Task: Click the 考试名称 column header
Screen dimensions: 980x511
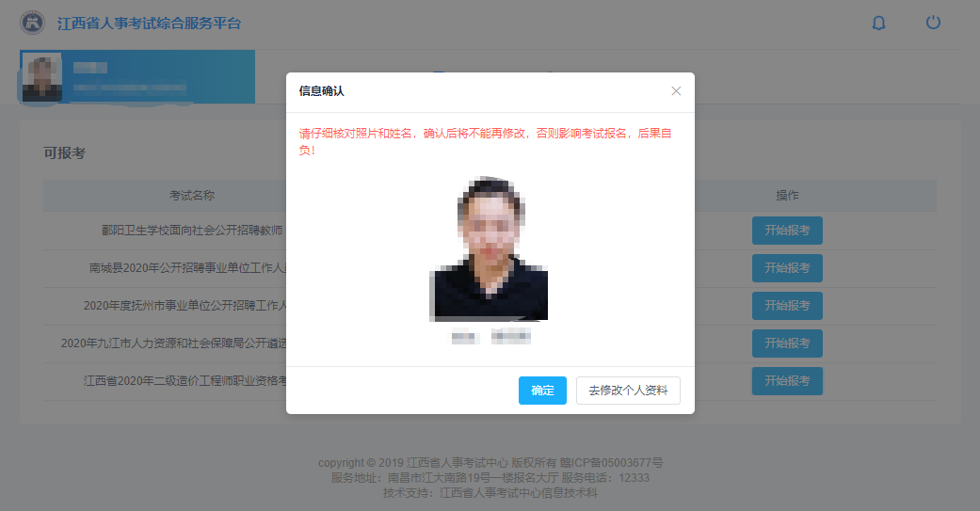Action: coord(192,196)
